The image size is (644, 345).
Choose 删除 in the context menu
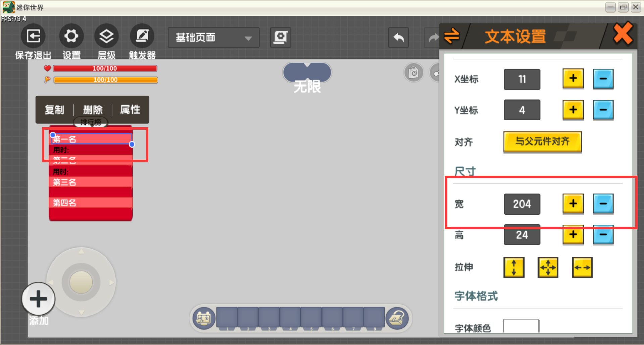click(x=93, y=110)
